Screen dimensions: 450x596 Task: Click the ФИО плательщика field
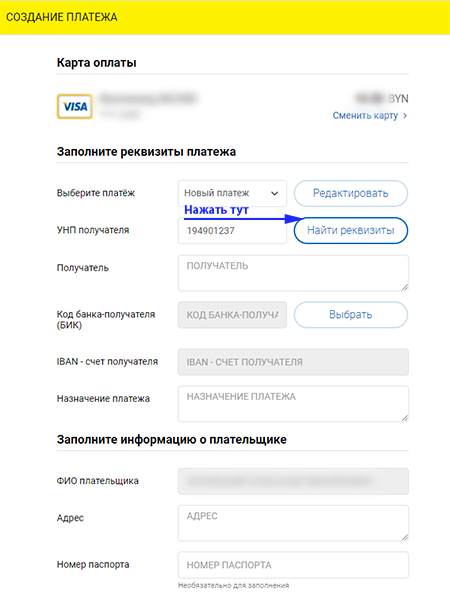pyautogui.click(x=293, y=481)
